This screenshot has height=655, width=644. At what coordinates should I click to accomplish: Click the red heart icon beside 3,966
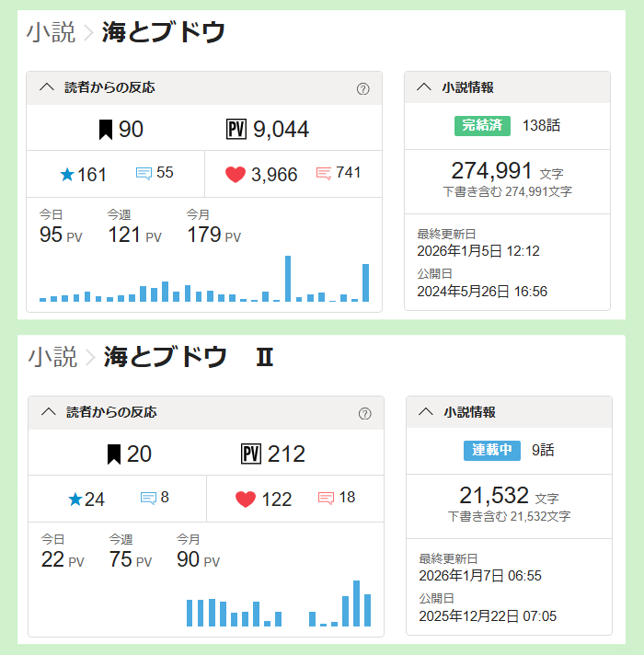pyautogui.click(x=236, y=175)
